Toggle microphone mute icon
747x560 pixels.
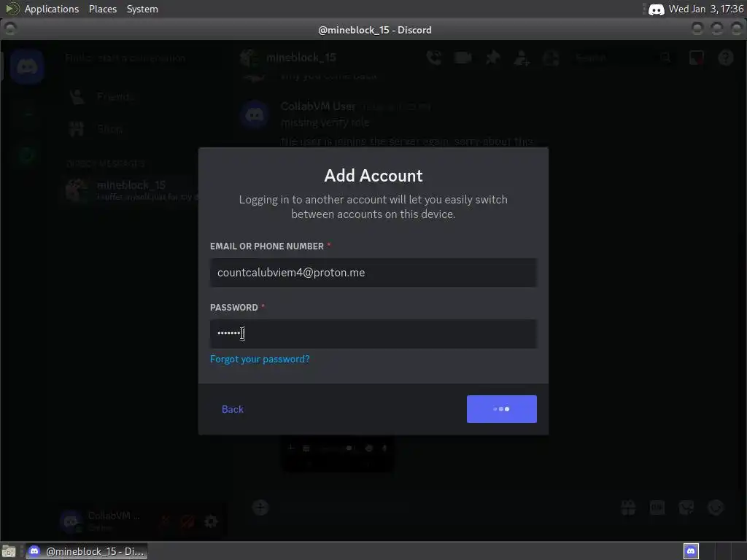click(x=164, y=521)
